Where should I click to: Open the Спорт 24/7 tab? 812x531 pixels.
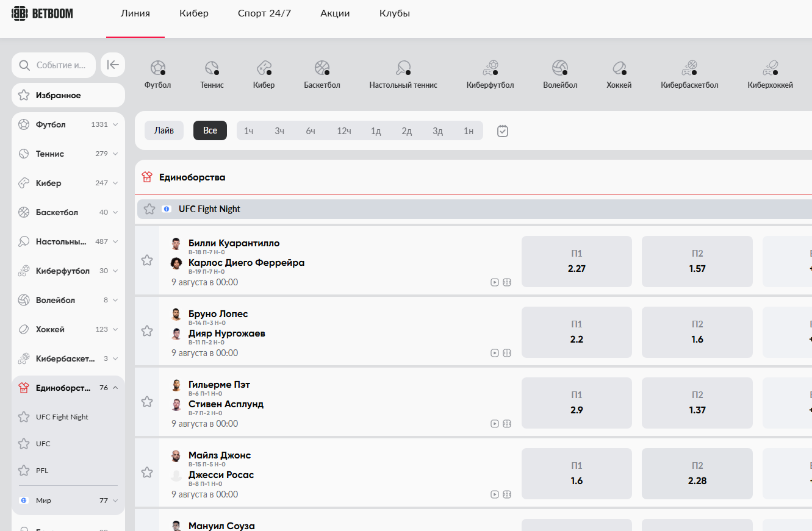(x=264, y=13)
